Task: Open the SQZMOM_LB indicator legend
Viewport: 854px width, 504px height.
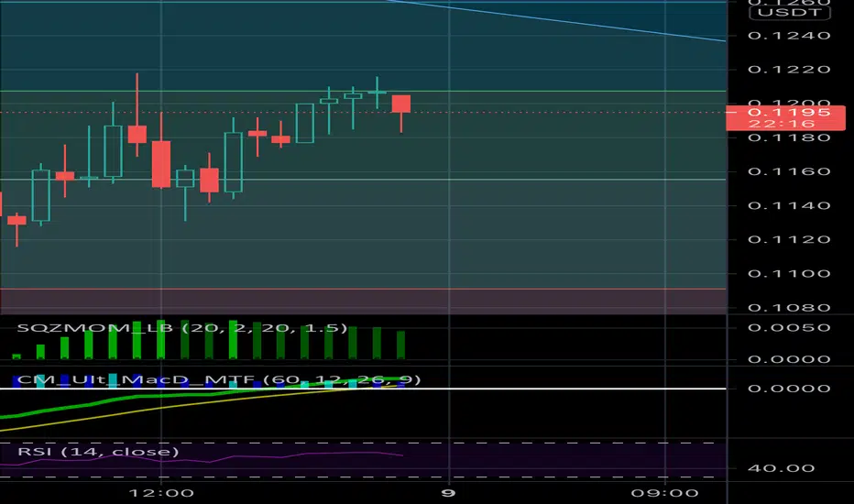Action: tap(182, 328)
